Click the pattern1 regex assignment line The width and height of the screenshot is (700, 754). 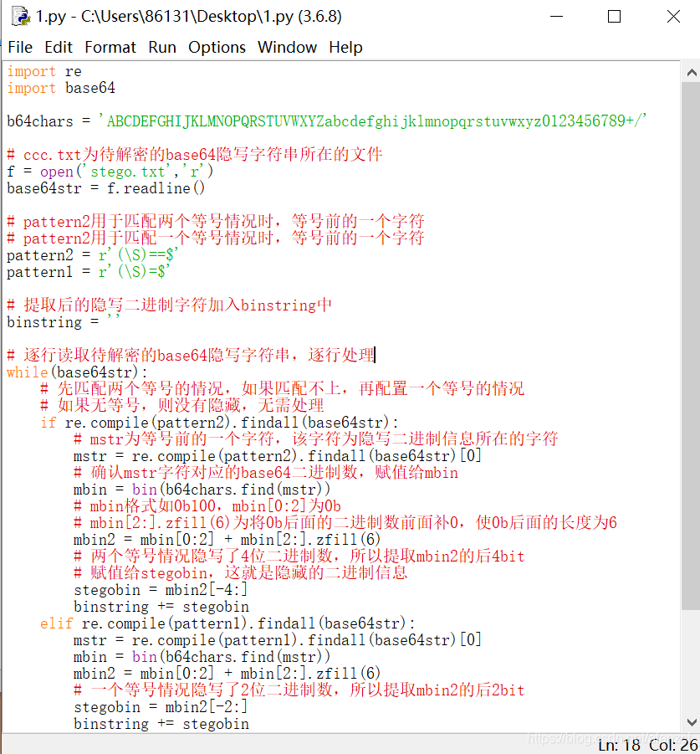tap(89, 272)
